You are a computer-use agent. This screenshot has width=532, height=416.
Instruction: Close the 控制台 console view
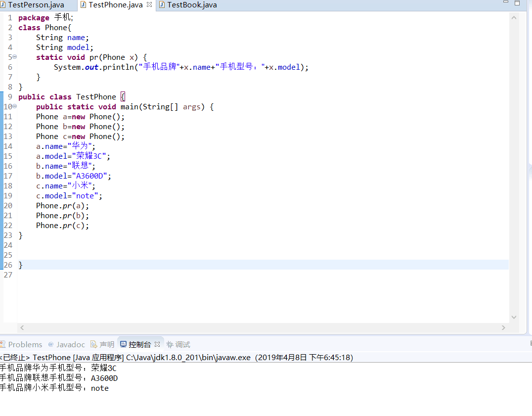[x=157, y=344]
